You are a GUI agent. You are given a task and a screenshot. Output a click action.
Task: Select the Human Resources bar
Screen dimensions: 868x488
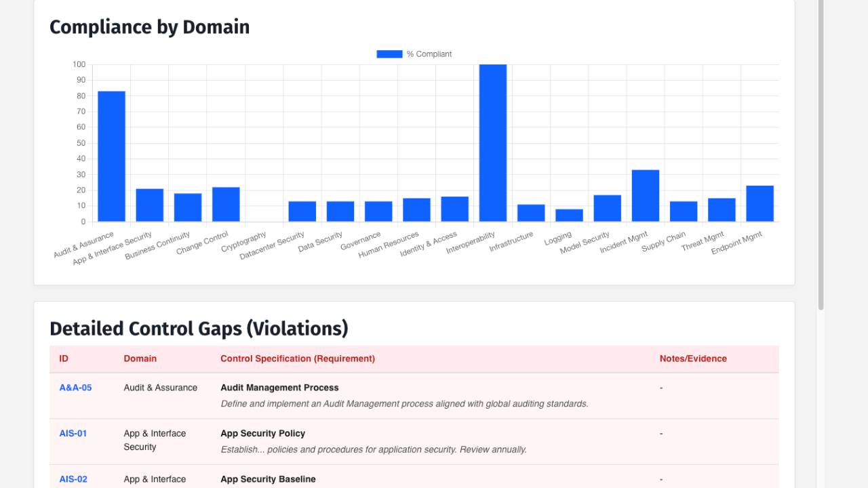[x=416, y=210]
